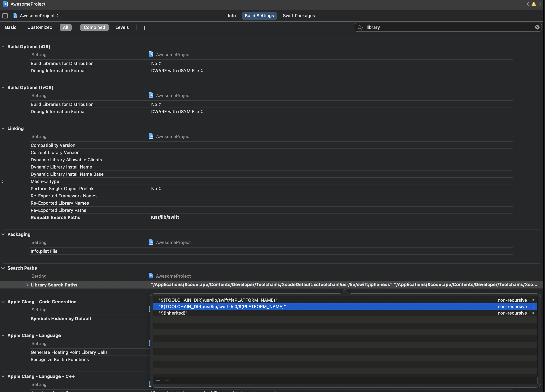The width and height of the screenshot is (545, 392).
Task: Click the AwesomeProject project icon
Action: point(15,16)
